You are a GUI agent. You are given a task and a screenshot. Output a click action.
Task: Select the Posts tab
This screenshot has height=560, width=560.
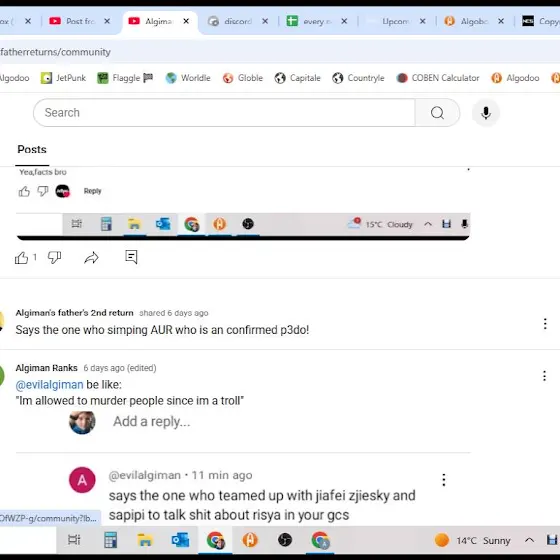(x=32, y=149)
